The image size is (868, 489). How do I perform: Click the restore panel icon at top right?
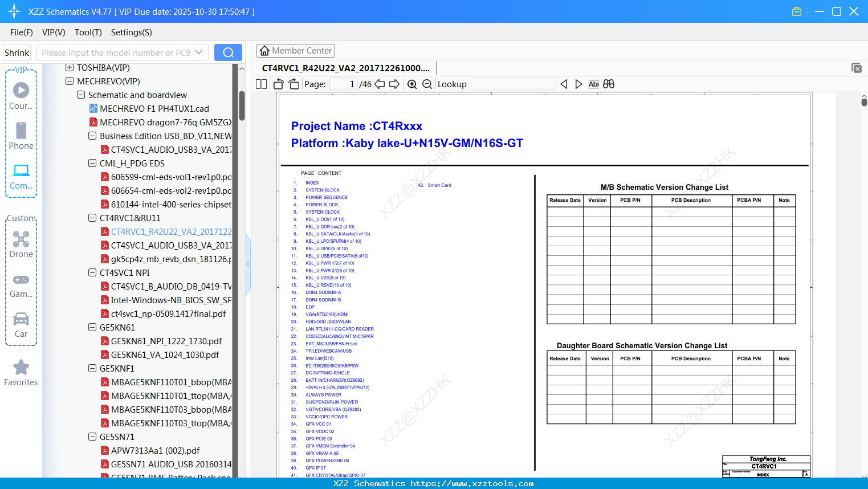(x=857, y=68)
